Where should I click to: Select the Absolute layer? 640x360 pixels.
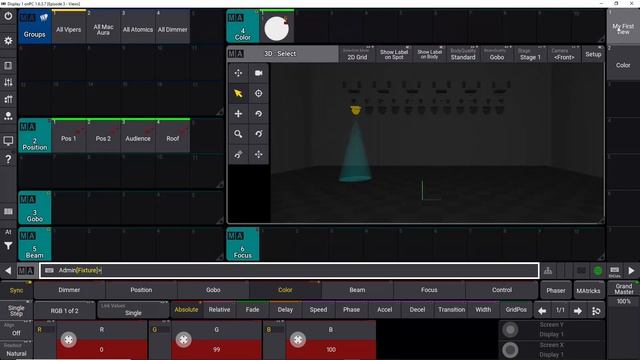tap(186, 310)
